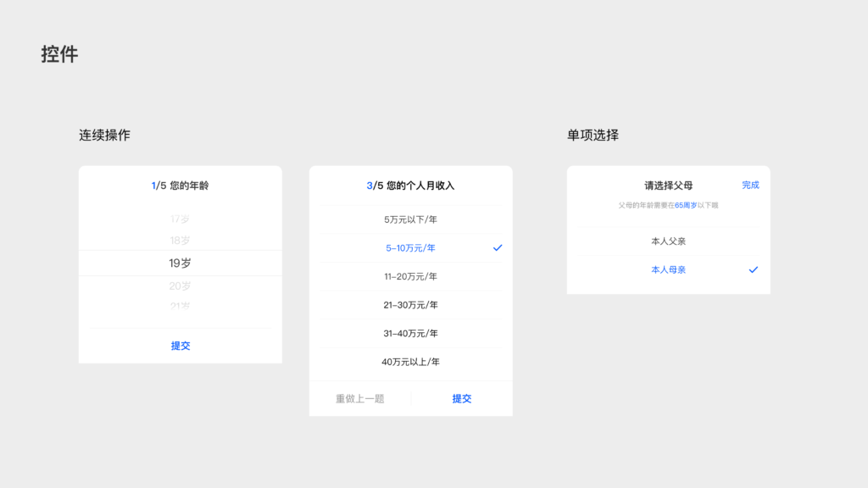The image size is (868, 488).
Task: Open the blue 65周岁 link text
Action: pos(685,205)
